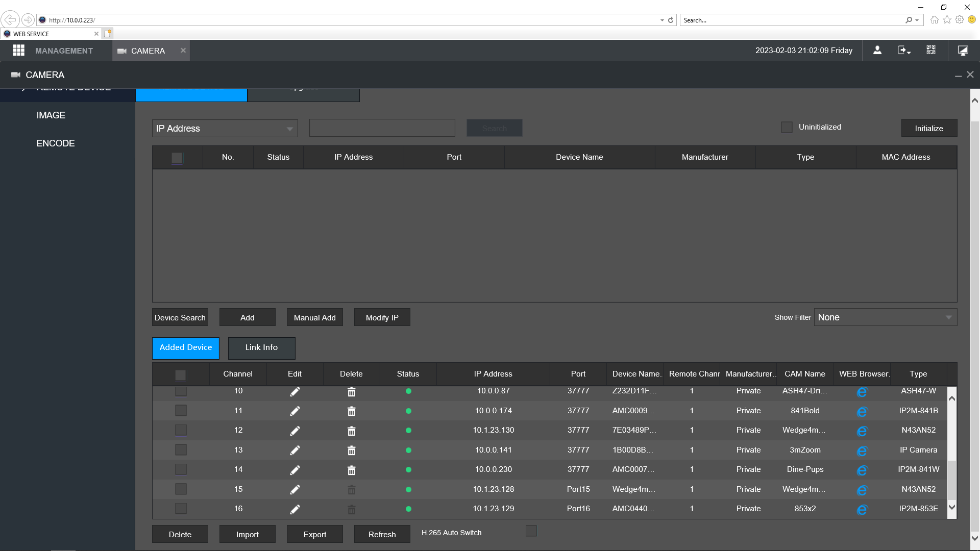
Task: Open the IP Address search type dropdown
Action: [x=225, y=128]
